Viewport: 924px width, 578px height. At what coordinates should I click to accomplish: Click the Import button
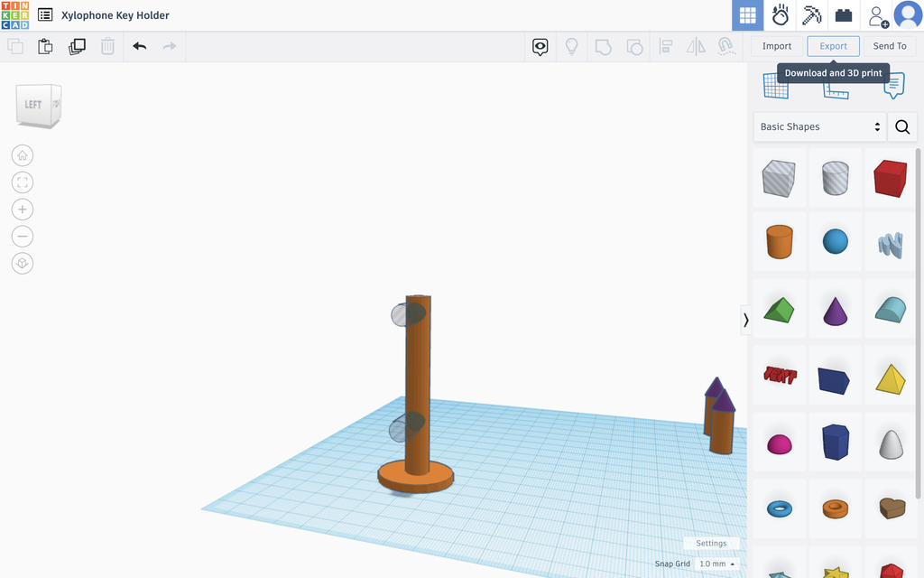click(x=777, y=46)
